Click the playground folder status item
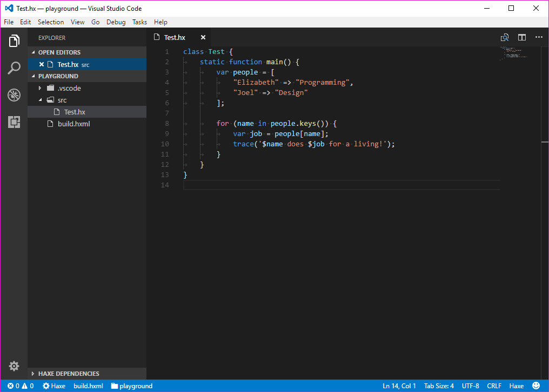The height and width of the screenshot is (392, 549). click(x=132, y=386)
